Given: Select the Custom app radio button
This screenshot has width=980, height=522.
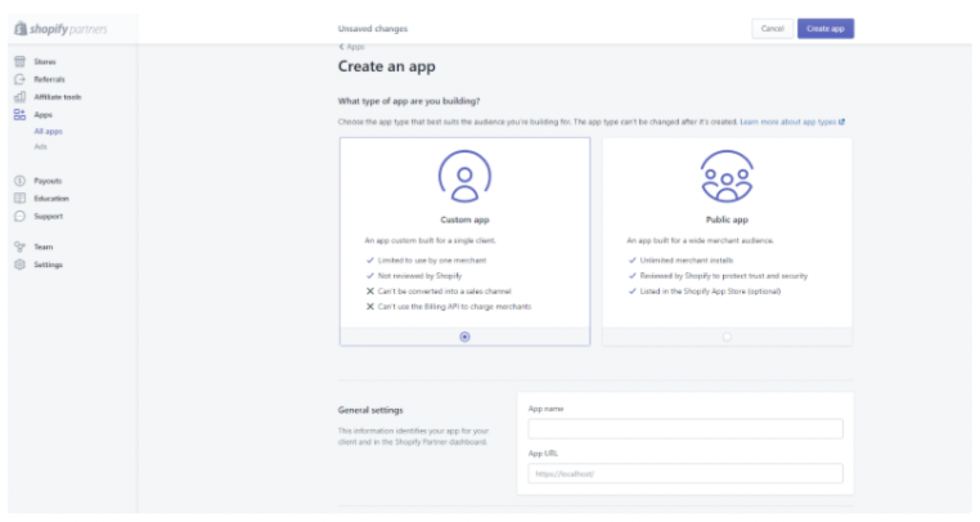Looking at the screenshot, I should pyautogui.click(x=465, y=336).
